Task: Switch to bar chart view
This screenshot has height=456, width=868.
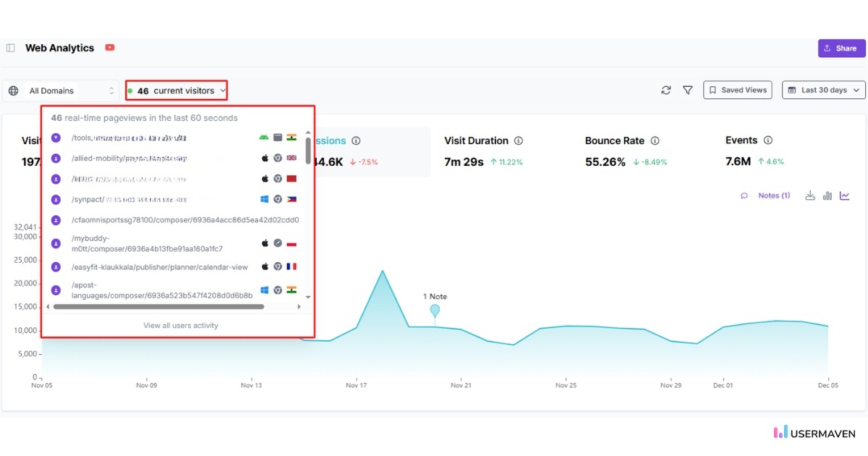Action: point(827,195)
